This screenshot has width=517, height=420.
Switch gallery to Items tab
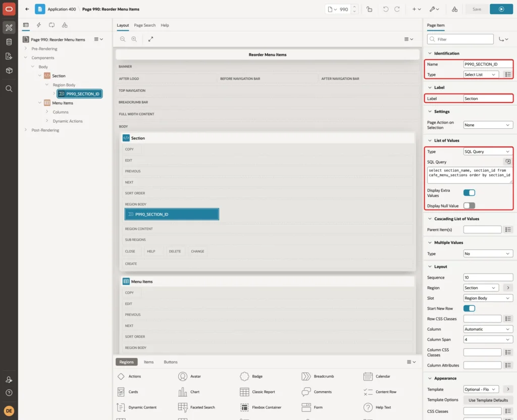click(x=149, y=361)
